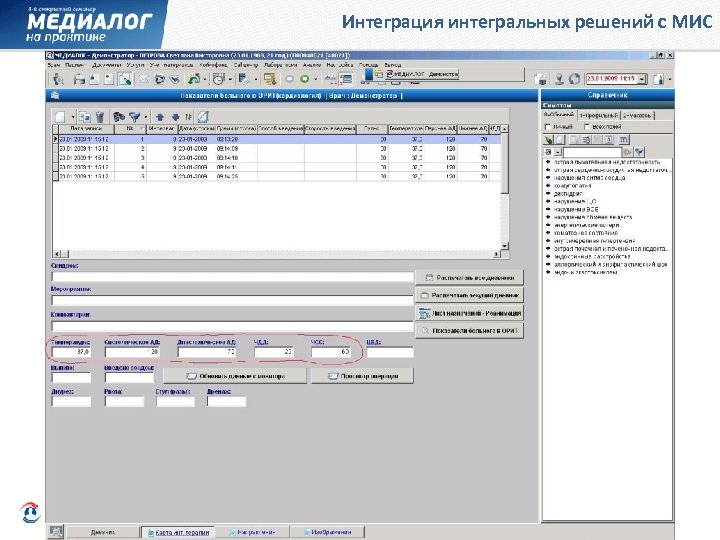Click the funnel filter icon above grid
The width and height of the screenshot is (720, 540).
(135, 117)
